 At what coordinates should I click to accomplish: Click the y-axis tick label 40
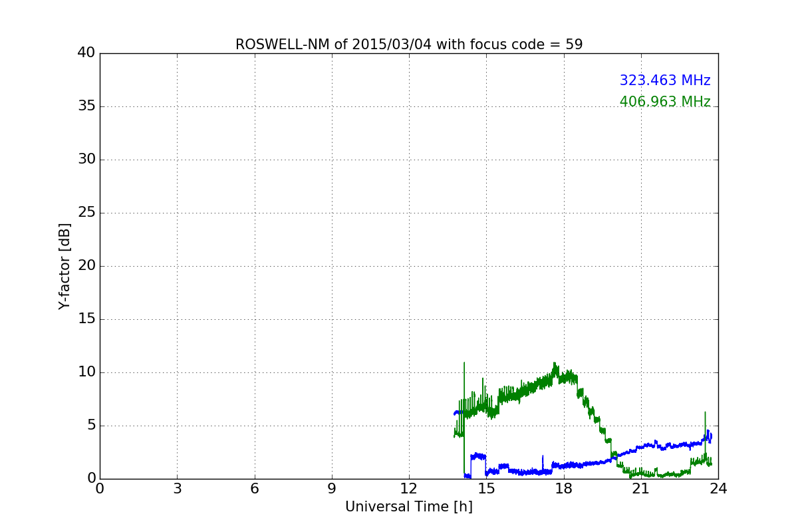click(x=86, y=53)
